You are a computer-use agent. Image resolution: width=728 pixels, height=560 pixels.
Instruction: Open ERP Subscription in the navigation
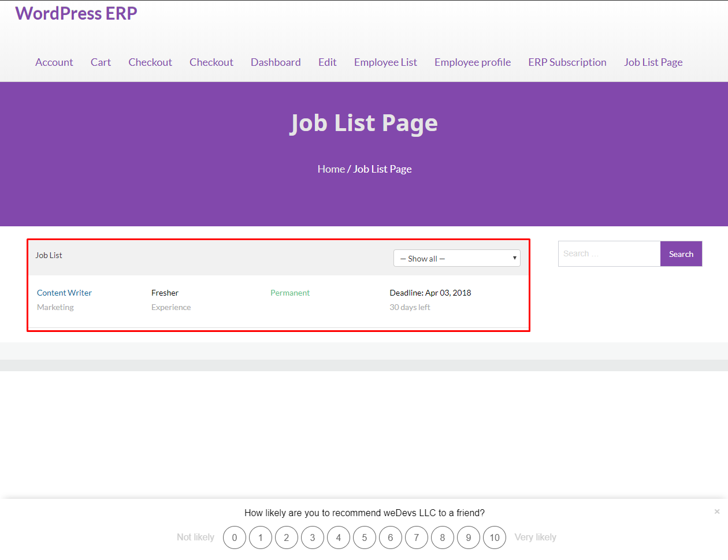[567, 62]
